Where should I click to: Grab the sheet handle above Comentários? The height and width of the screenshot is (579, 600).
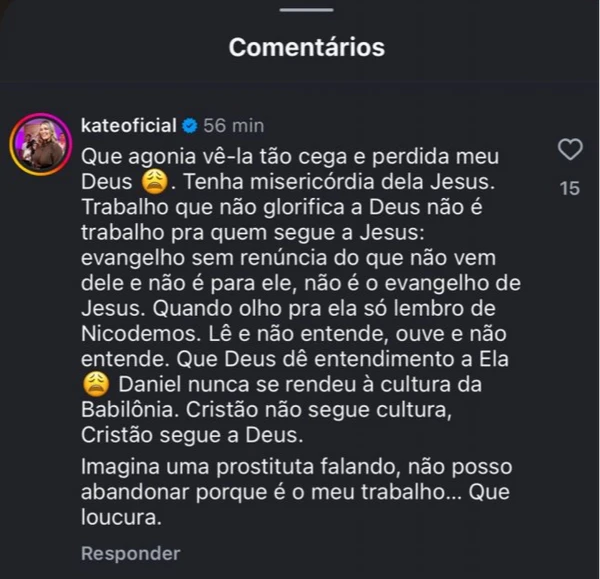click(306, 11)
